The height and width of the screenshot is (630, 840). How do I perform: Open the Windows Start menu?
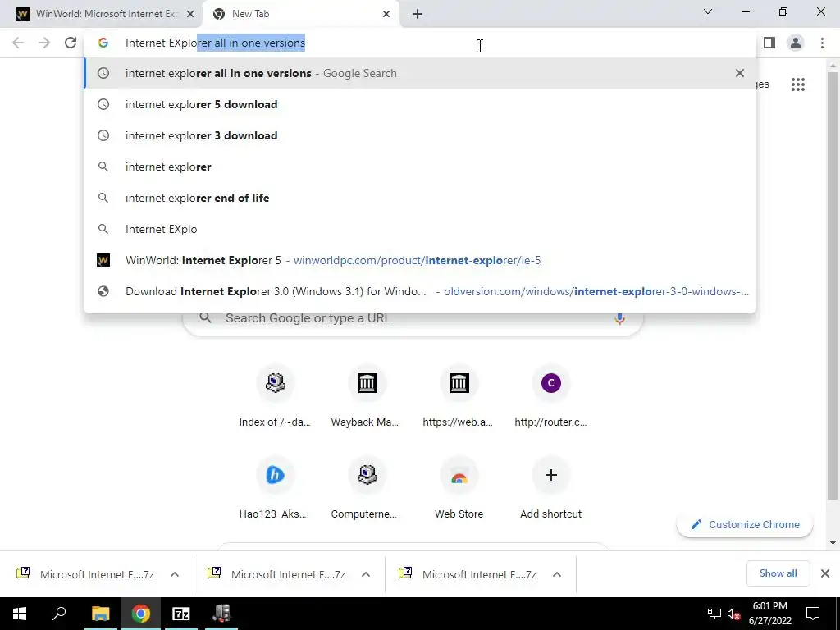click(20, 614)
